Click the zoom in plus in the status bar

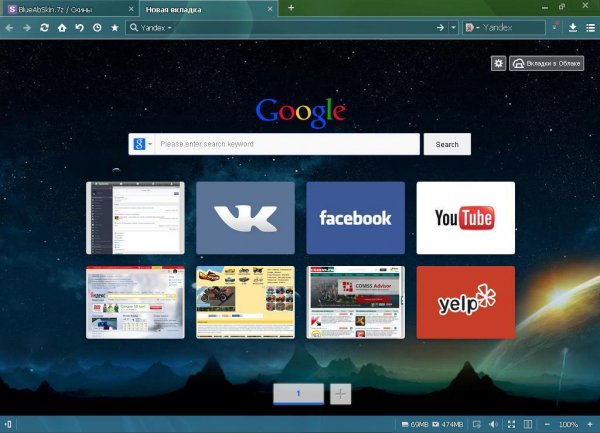[x=590, y=424]
